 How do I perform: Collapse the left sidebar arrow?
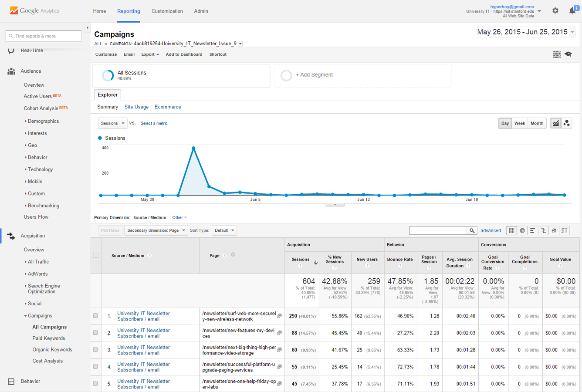click(88, 28)
